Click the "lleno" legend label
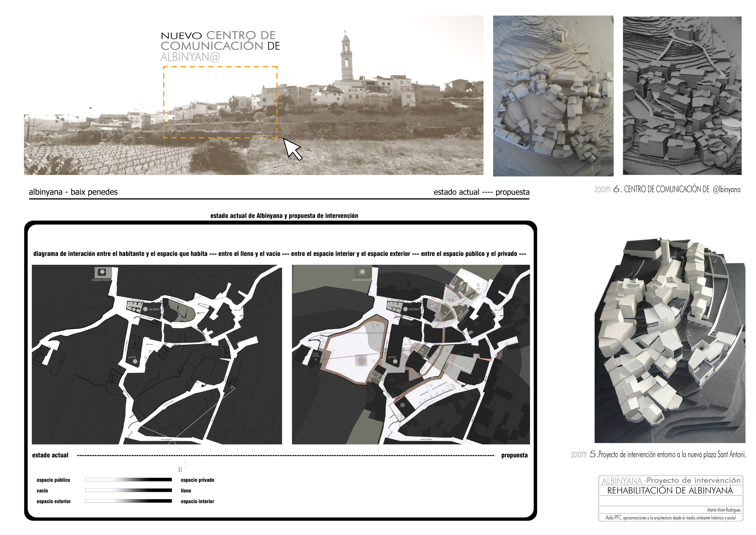 click(x=186, y=491)
